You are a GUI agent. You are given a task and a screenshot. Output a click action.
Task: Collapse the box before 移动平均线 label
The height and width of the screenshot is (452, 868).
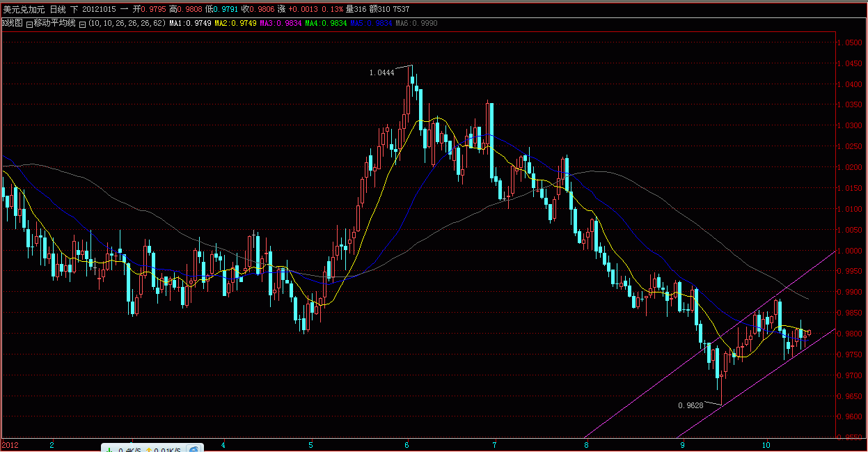point(29,24)
